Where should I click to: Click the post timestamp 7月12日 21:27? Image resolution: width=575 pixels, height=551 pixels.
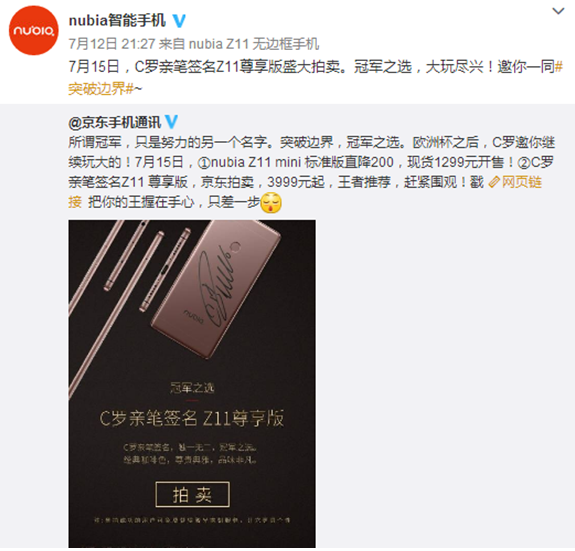(x=112, y=44)
